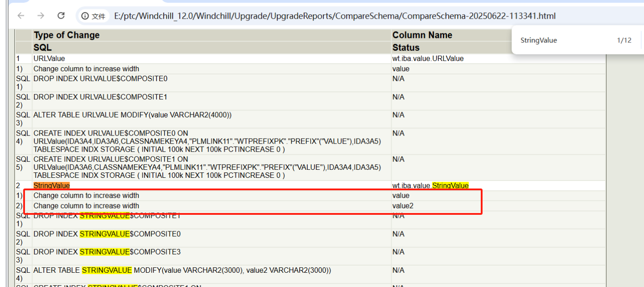Reload the CompareSchema report page
Screen dimensions: 644x287
[61, 15]
